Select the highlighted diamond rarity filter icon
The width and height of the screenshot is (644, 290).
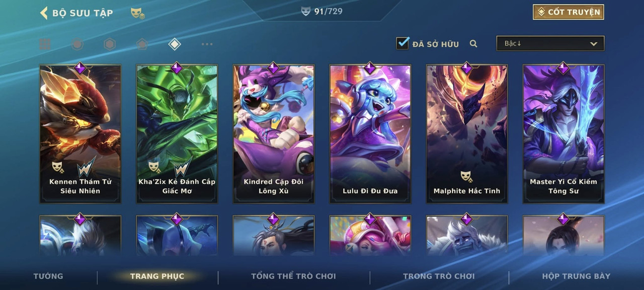click(x=174, y=44)
